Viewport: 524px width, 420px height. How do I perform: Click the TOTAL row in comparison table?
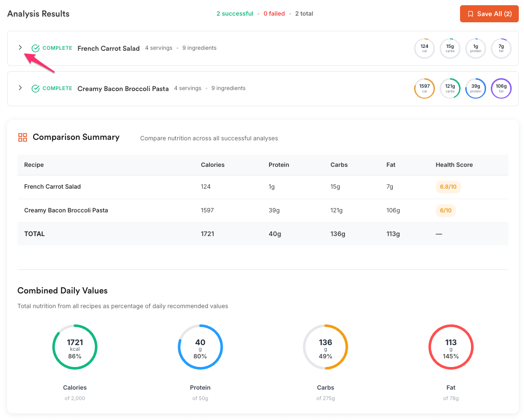[262, 234]
